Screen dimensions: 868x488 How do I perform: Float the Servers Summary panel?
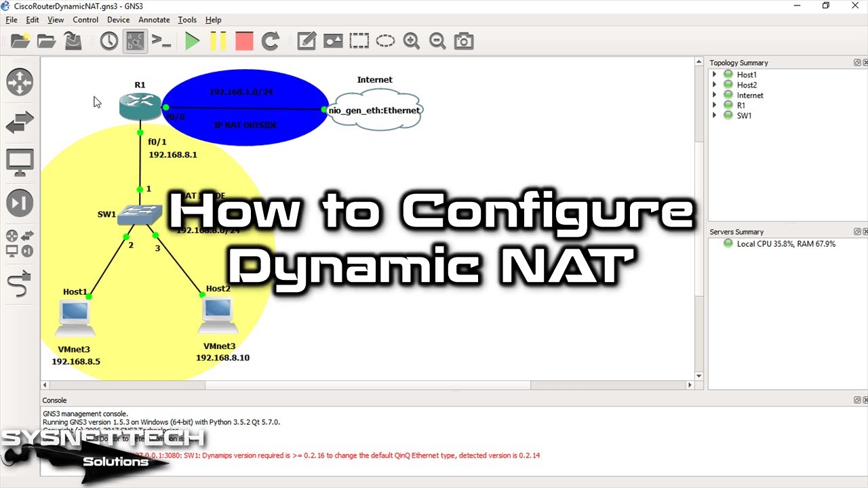click(857, 232)
